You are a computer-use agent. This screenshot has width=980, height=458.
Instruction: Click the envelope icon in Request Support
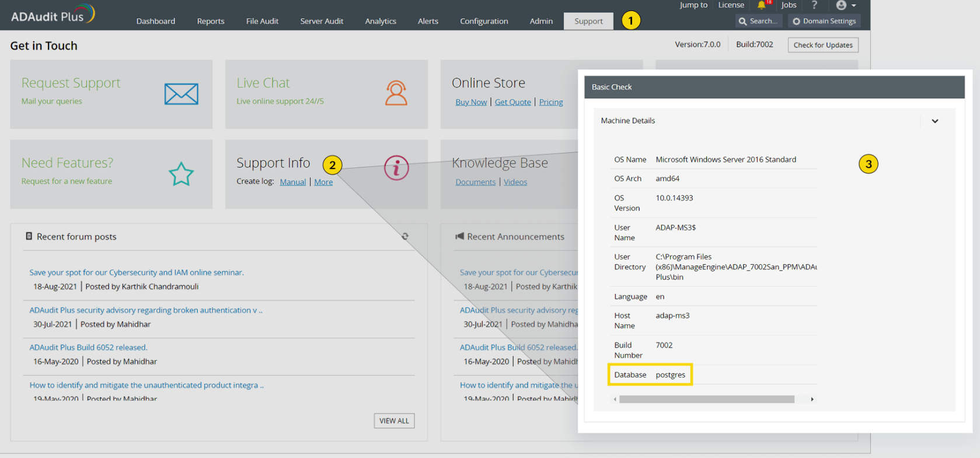181,94
